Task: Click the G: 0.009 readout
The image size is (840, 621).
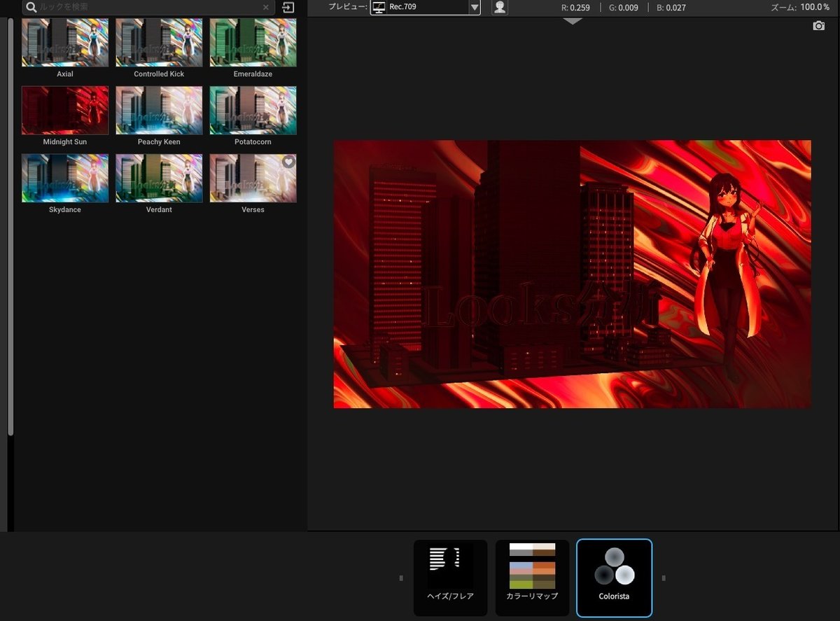Action: click(x=624, y=8)
